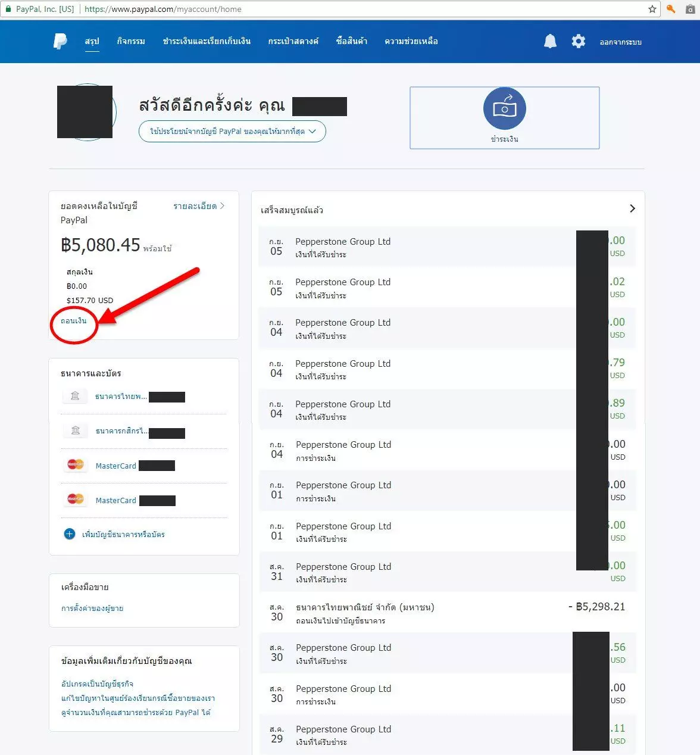
Task: Open the ธนาคารไทยพาณิชย์ withdrawal transaction
Action: click(448, 613)
